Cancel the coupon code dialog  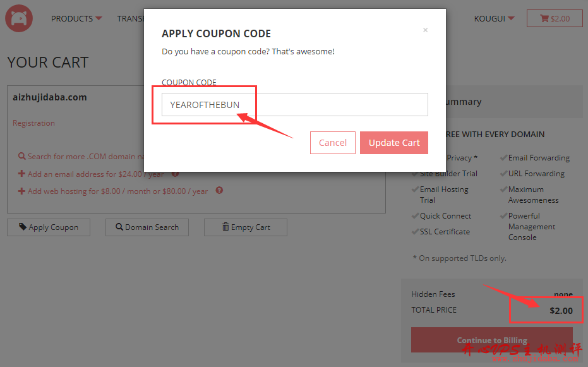(x=333, y=143)
